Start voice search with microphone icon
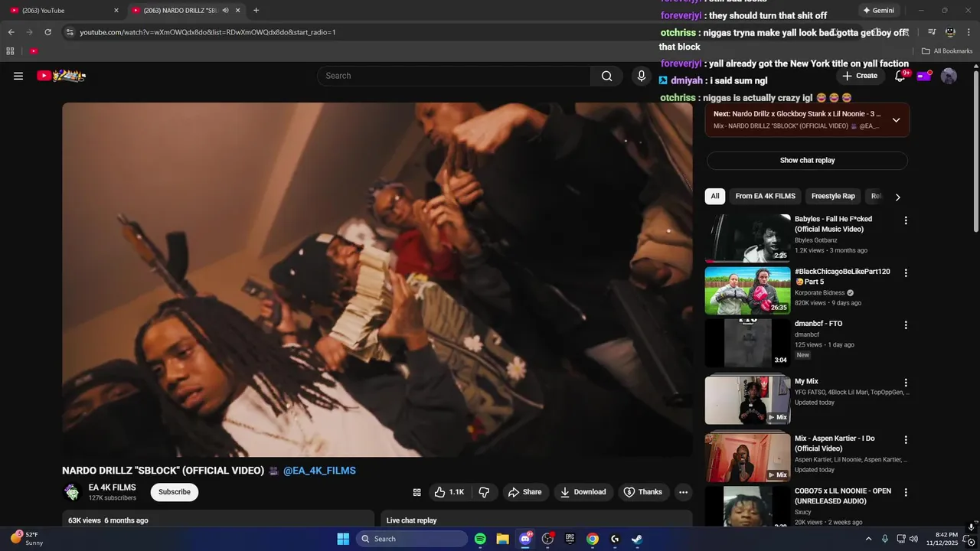Screen dimensions: 980x551 click(642, 76)
